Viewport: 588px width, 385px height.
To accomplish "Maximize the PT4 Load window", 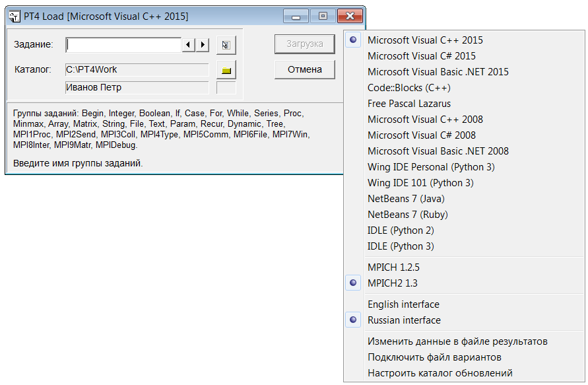I will pyautogui.click(x=323, y=16).
